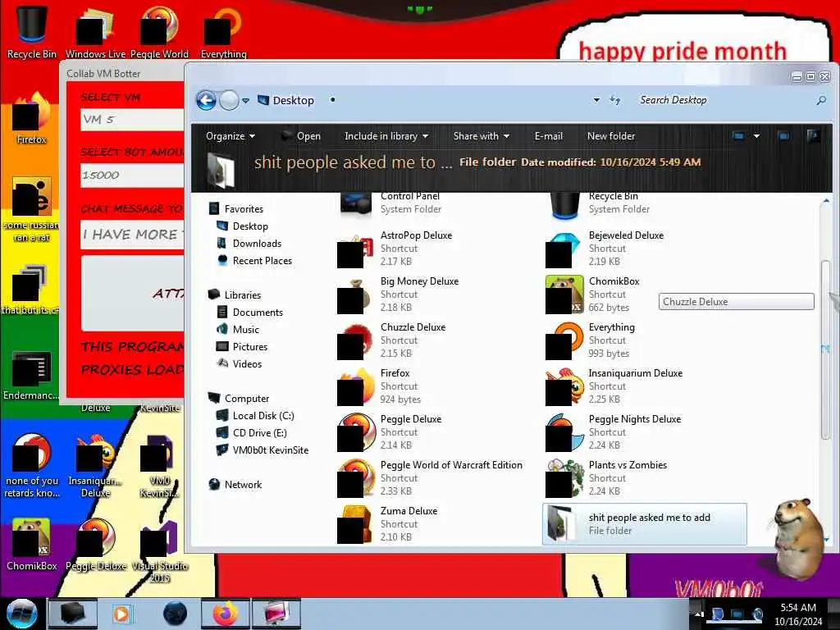The width and height of the screenshot is (840, 630).
Task: Click the New folder toolbar command
Action: tap(610, 136)
